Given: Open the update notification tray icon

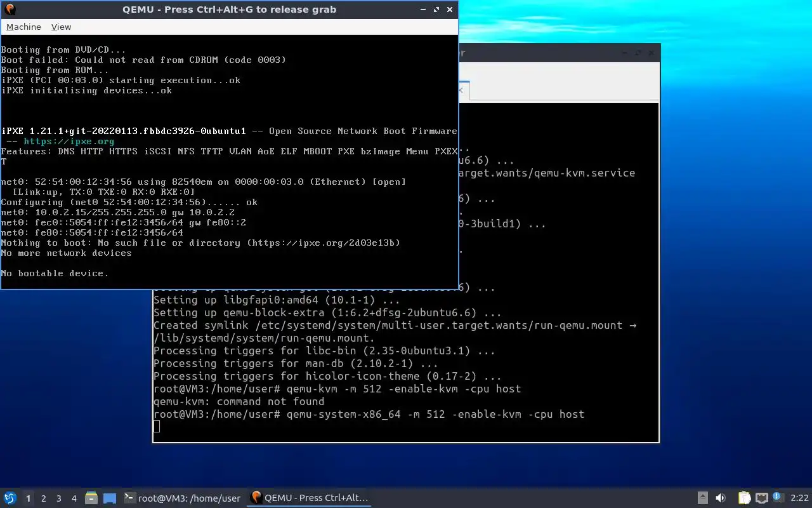Looking at the screenshot, I should [778, 498].
